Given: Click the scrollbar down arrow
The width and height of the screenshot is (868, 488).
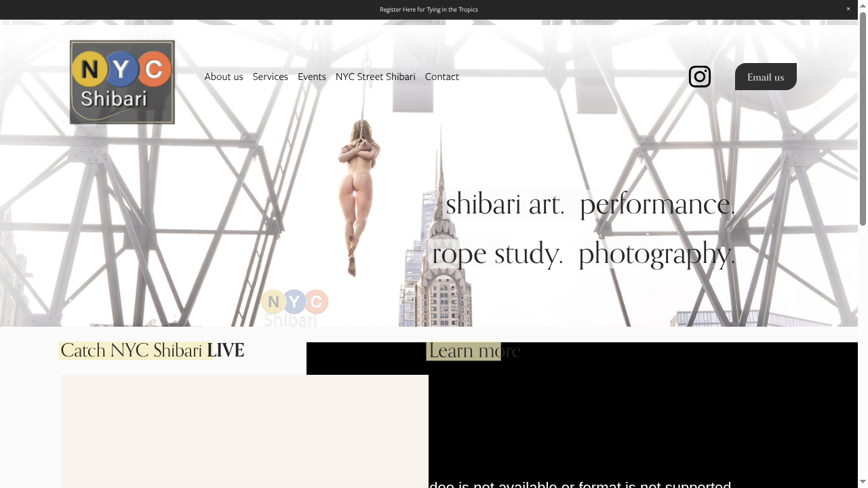Looking at the screenshot, I should pyautogui.click(x=863, y=483).
